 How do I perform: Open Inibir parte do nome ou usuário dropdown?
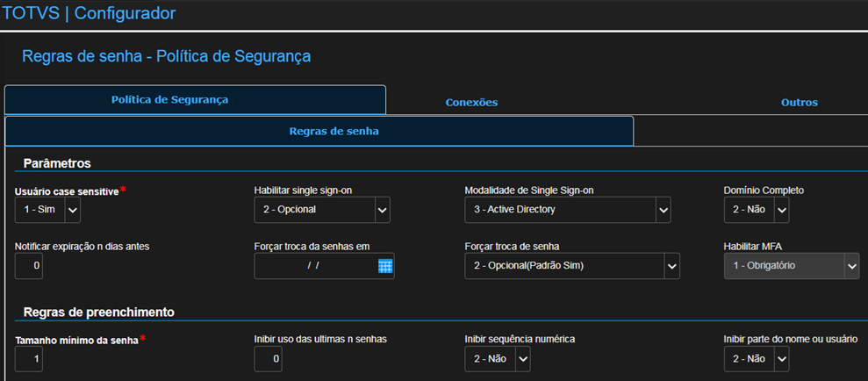point(781,358)
